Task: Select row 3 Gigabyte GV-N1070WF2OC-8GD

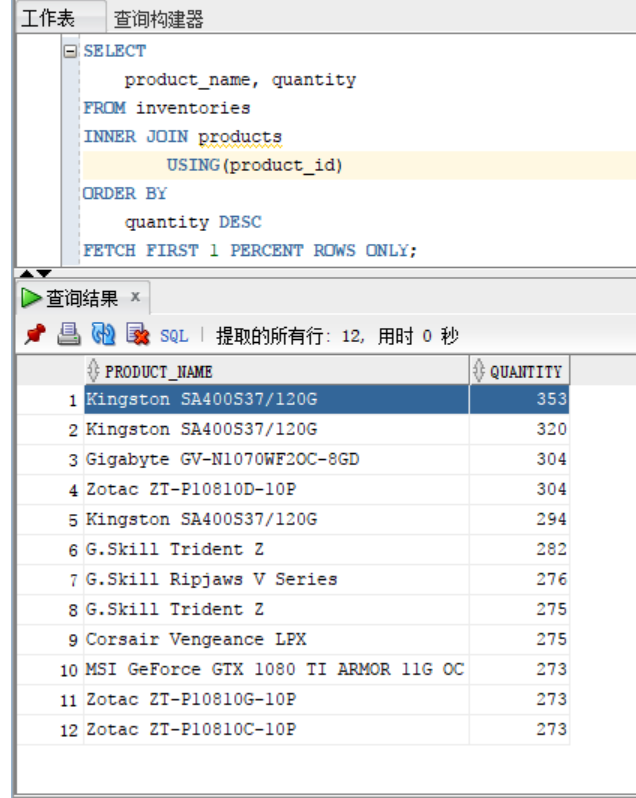Action: pyautogui.click(x=222, y=459)
